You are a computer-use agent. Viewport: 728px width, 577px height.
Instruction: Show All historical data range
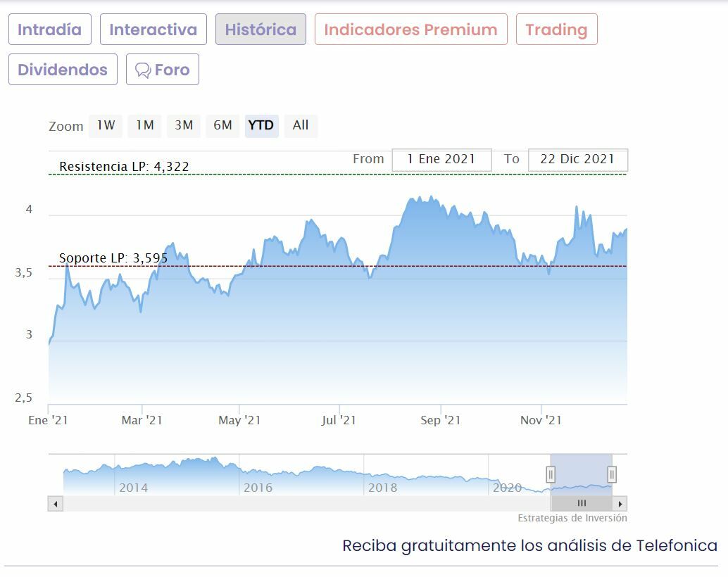tap(301, 125)
